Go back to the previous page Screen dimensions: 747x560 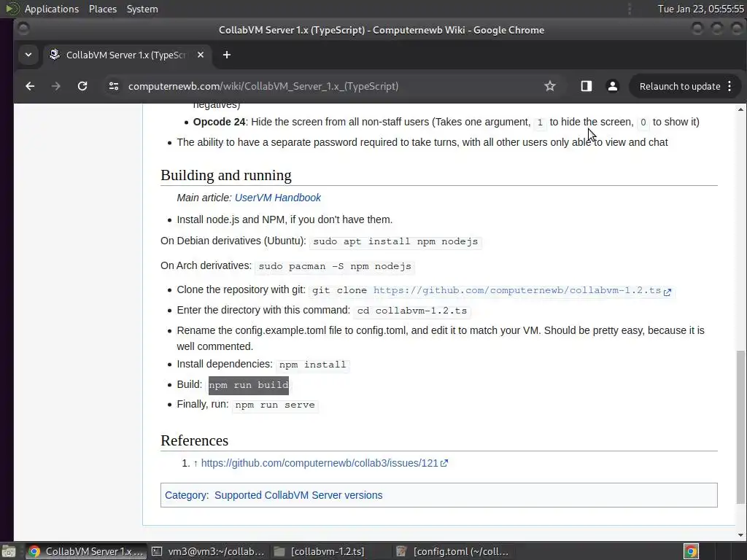pos(30,86)
